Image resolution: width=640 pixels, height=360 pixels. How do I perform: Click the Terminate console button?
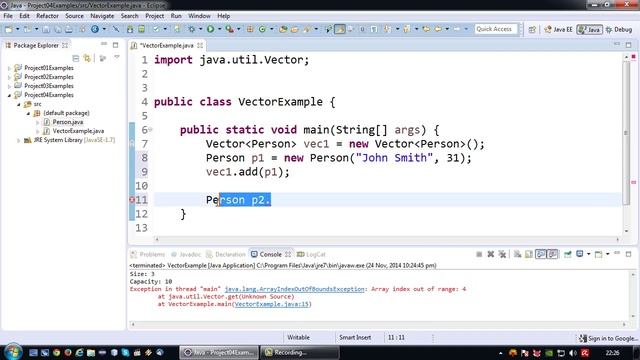(479, 254)
